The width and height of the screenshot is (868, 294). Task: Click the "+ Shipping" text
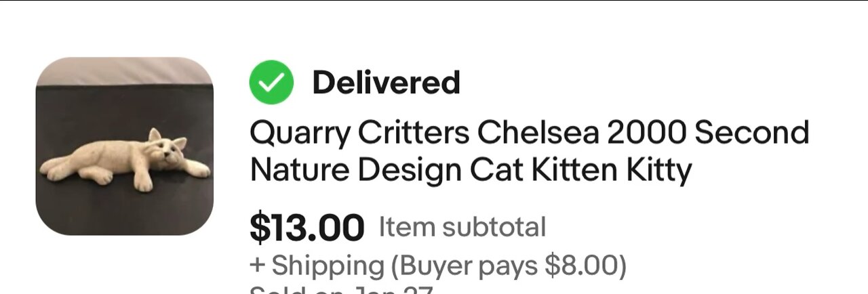click(x=316, y=266)
